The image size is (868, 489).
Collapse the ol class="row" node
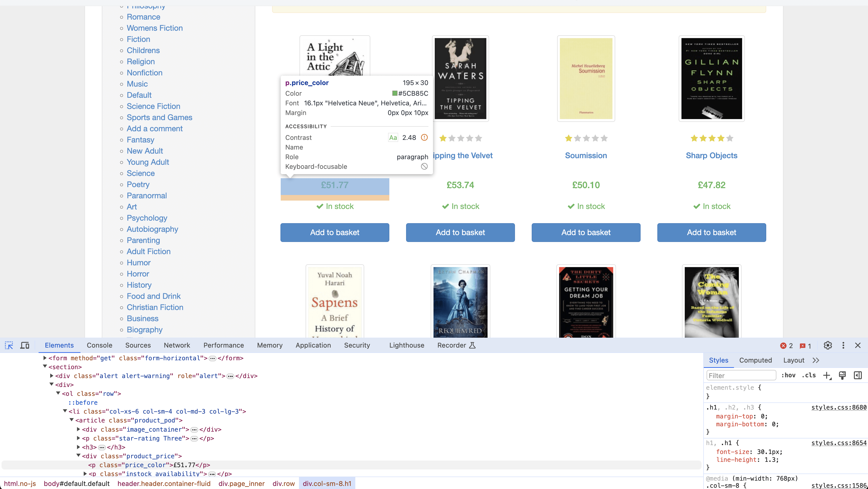pos(58,393)
